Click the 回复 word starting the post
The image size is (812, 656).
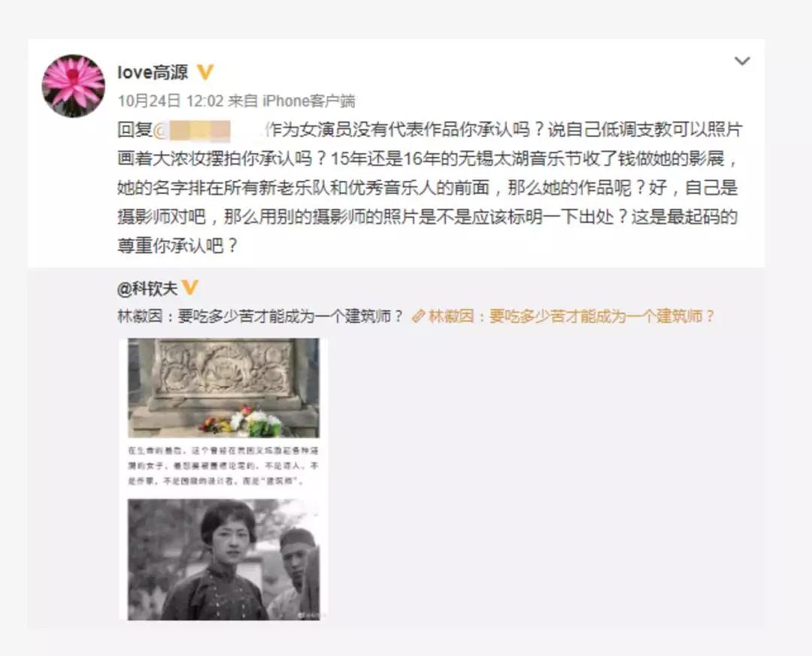(x=135, y=129)
